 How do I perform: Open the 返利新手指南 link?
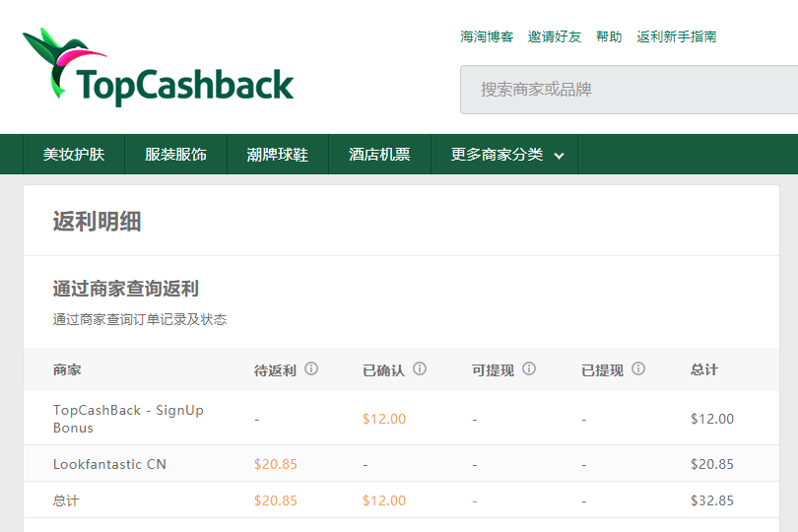tap(677, 36)
